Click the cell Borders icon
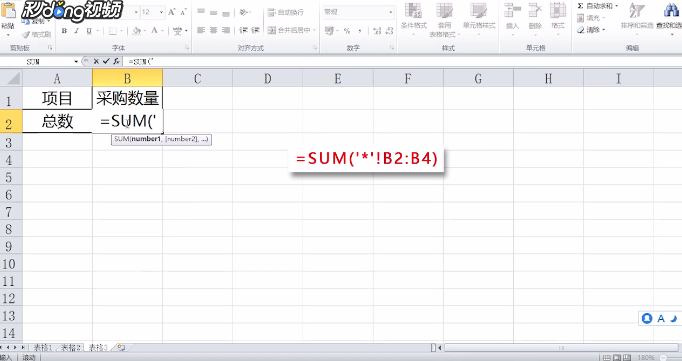Viewport: 682px width, 361px height. pyautogui.click(x=113, y=30)
